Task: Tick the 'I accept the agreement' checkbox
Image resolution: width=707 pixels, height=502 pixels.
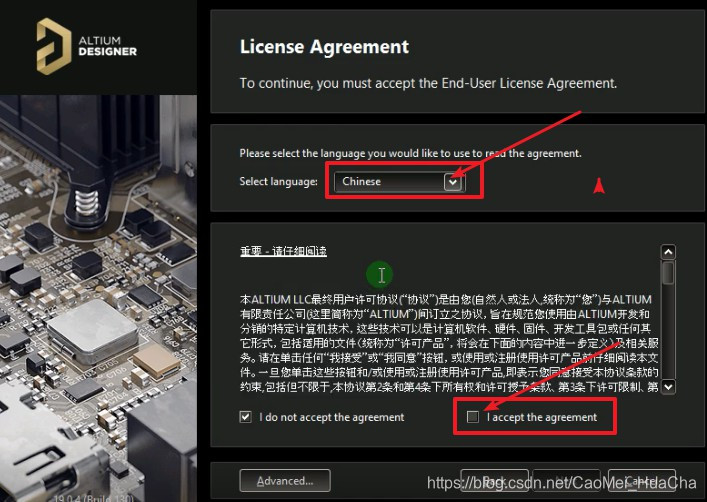Action: 473,417
